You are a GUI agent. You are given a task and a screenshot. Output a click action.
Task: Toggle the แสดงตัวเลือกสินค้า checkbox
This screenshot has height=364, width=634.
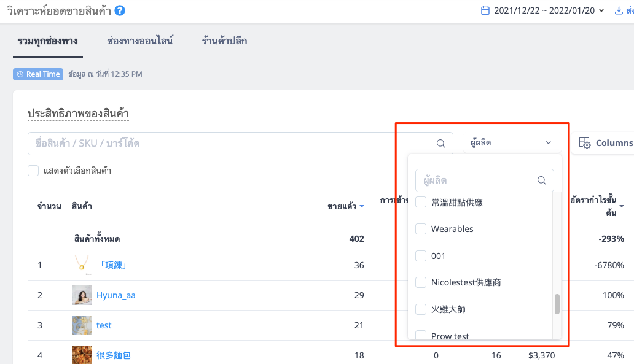click(33, 171)
